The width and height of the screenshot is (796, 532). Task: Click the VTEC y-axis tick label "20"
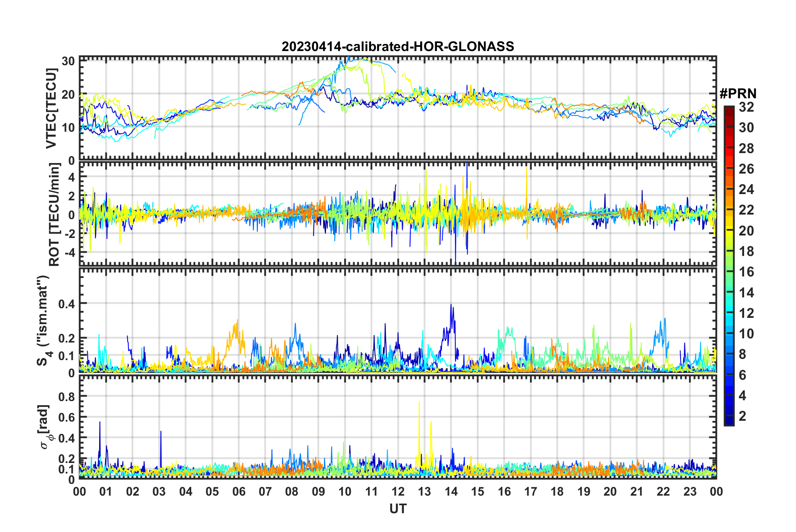tap(68, 94)
